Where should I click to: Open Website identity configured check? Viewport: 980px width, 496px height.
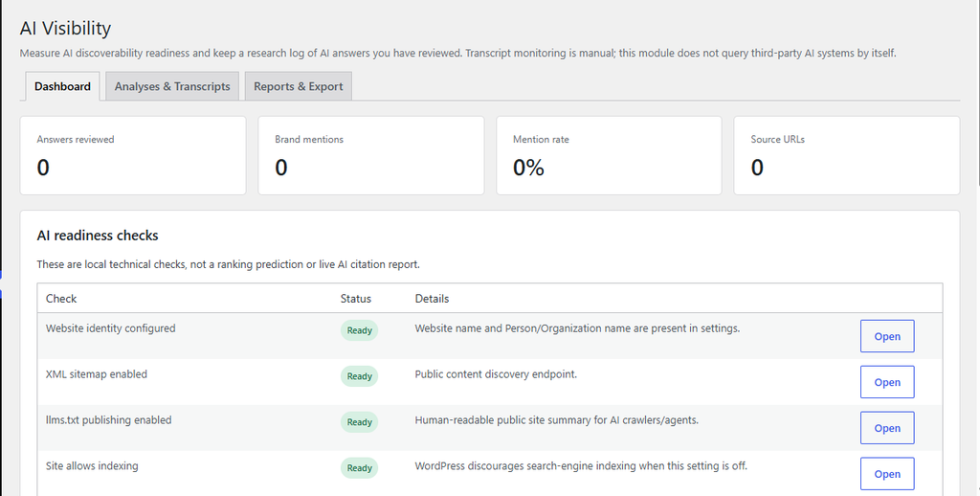887,336
